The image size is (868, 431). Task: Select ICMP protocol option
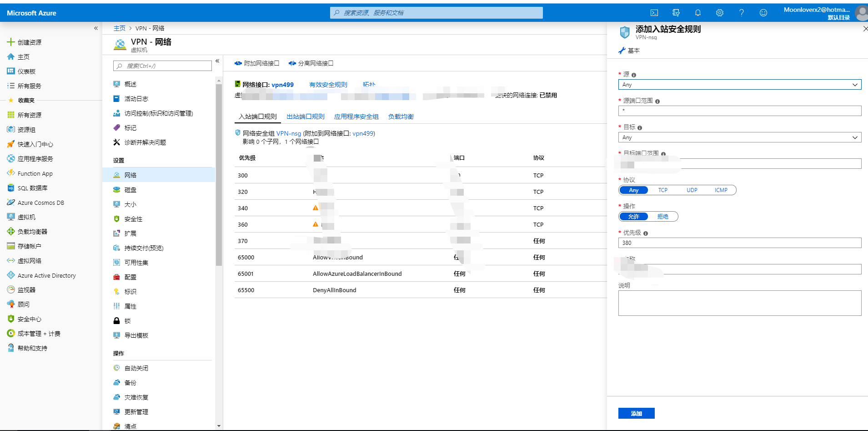pos(721,190)
